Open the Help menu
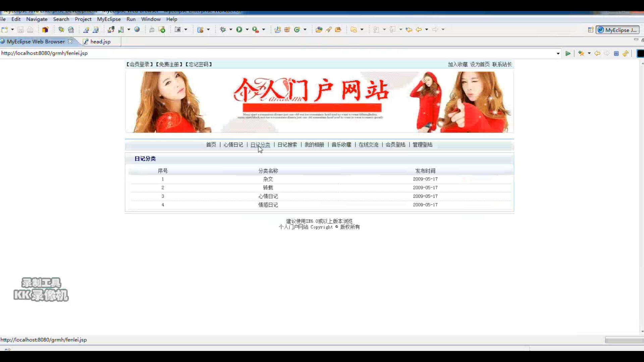 [172, 19]
